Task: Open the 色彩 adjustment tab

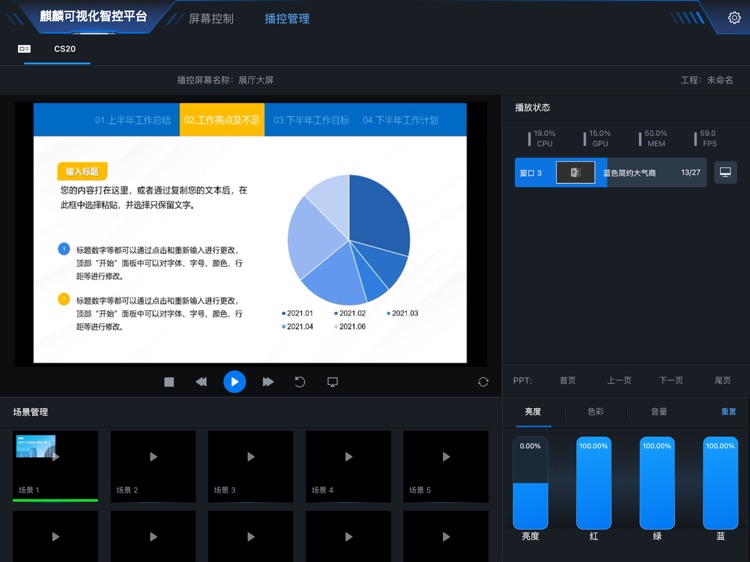Action: (x=596, y=411)
